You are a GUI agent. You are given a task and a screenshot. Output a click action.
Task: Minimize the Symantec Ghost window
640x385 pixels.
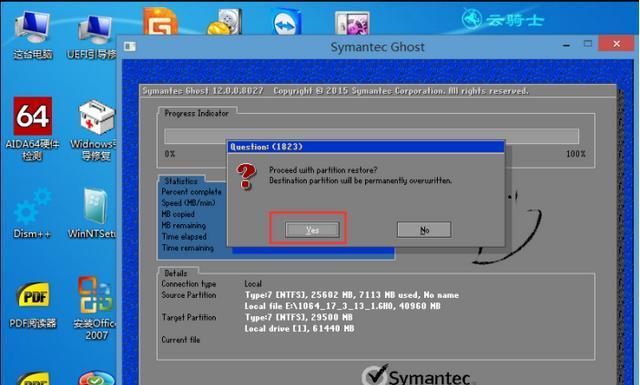(566, 45)
